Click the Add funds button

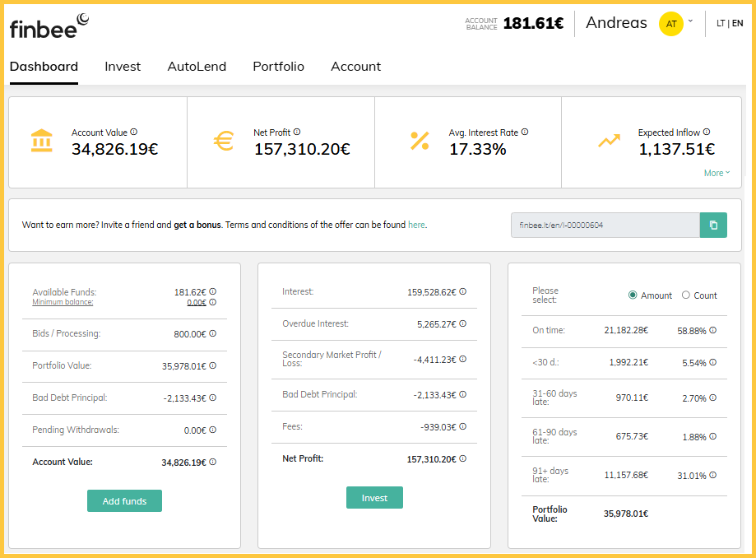click(x=124, y=501)
